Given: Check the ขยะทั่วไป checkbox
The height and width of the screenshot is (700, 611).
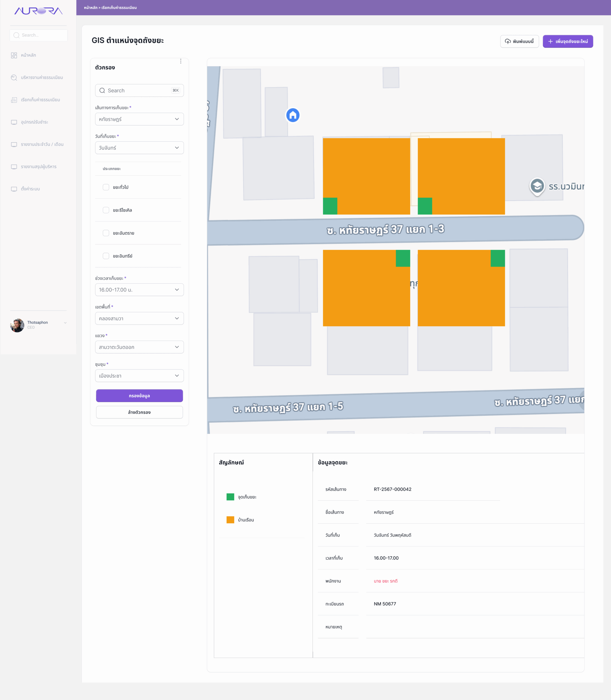Looking at the screenshot, I should click(106, 187).
